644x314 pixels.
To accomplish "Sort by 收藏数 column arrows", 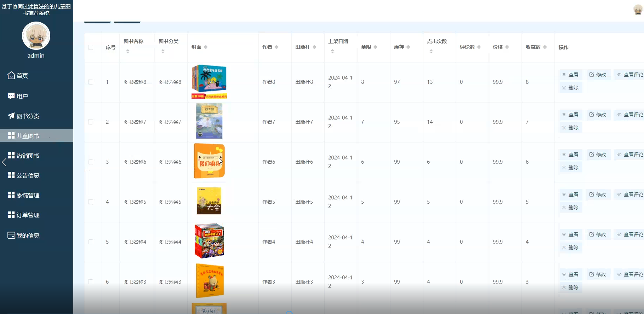I will (x=545, y=47).
